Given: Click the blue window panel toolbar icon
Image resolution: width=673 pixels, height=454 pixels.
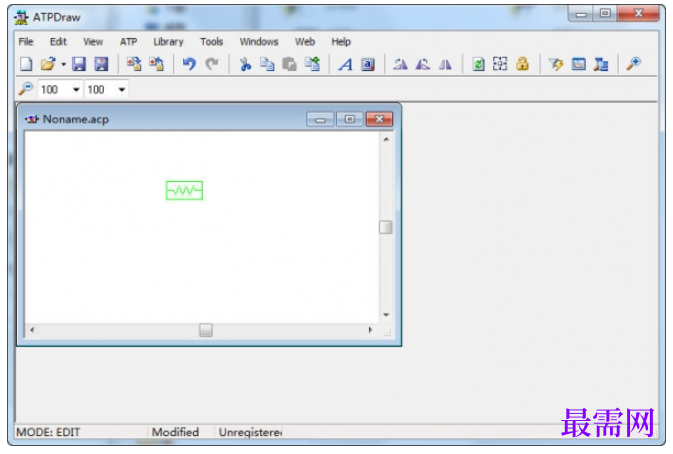Looking at the screenshot, I should (579, 64).
